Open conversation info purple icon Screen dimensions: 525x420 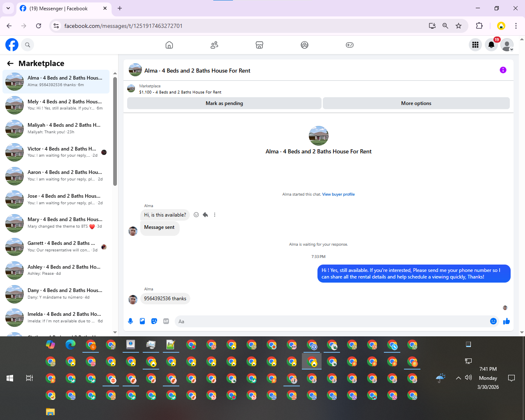point(503,70)
